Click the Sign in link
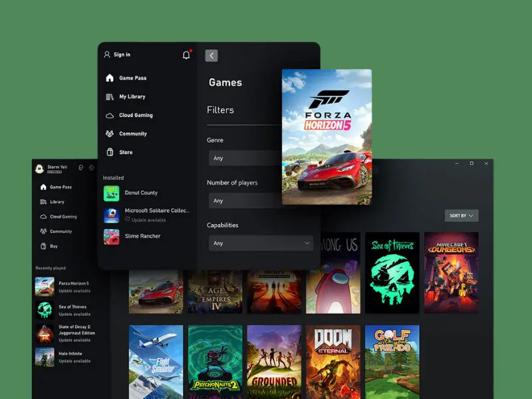 click(x=122, y=55)
